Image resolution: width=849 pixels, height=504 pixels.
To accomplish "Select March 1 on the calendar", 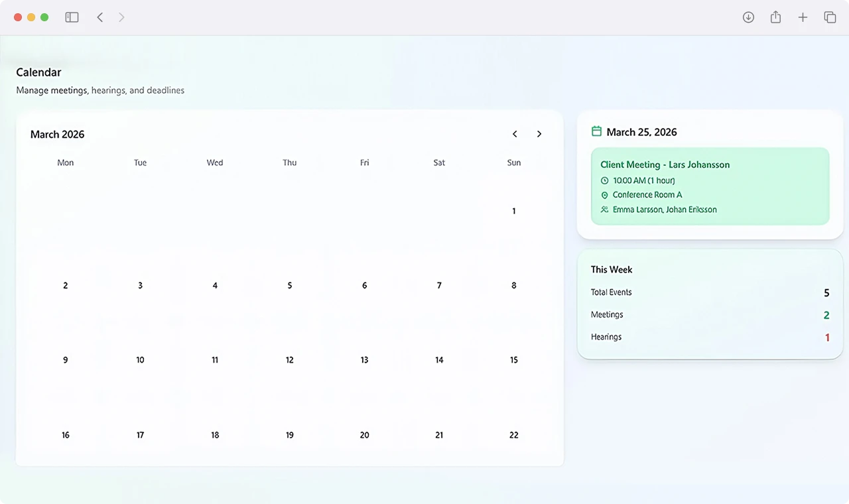I will pos(514,211).
